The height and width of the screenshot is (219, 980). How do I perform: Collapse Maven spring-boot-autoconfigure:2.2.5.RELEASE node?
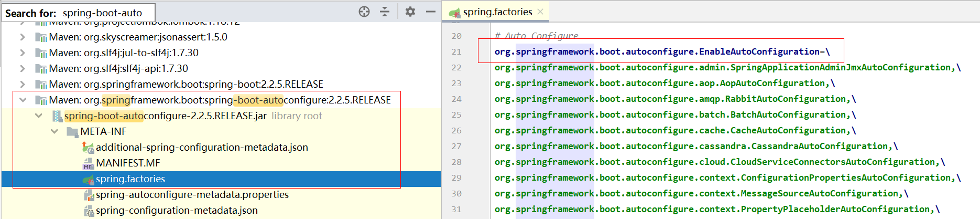coord(22,100)
